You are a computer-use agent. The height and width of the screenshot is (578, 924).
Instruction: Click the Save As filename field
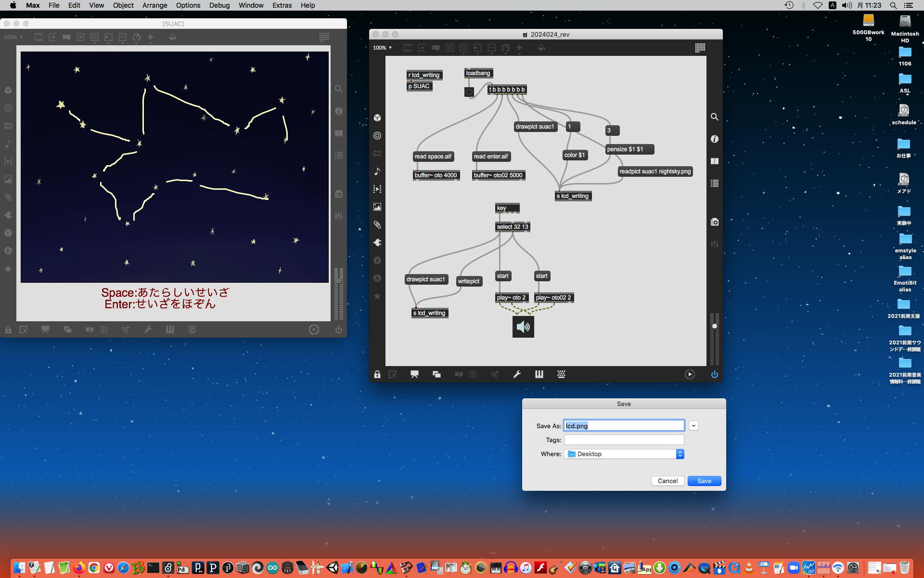624,426
